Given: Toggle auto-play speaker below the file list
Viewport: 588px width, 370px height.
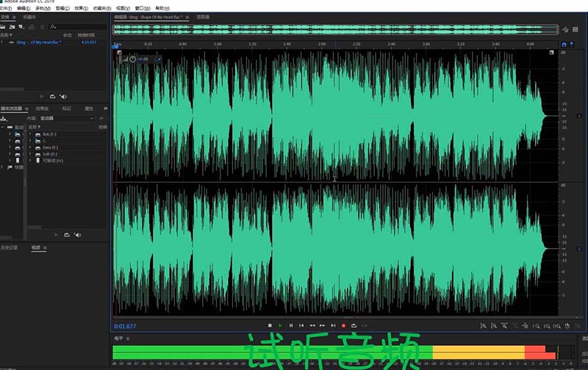Looking at the screenshot, I should click(63, 97).
